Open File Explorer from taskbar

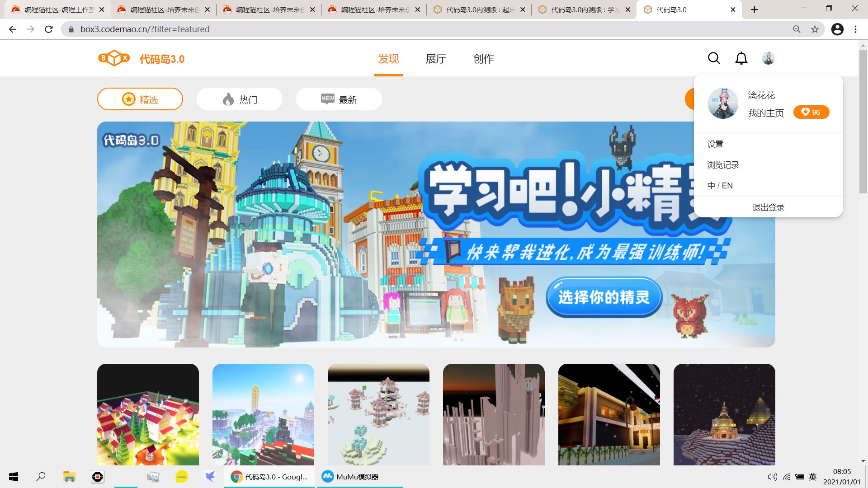point(69,477)
